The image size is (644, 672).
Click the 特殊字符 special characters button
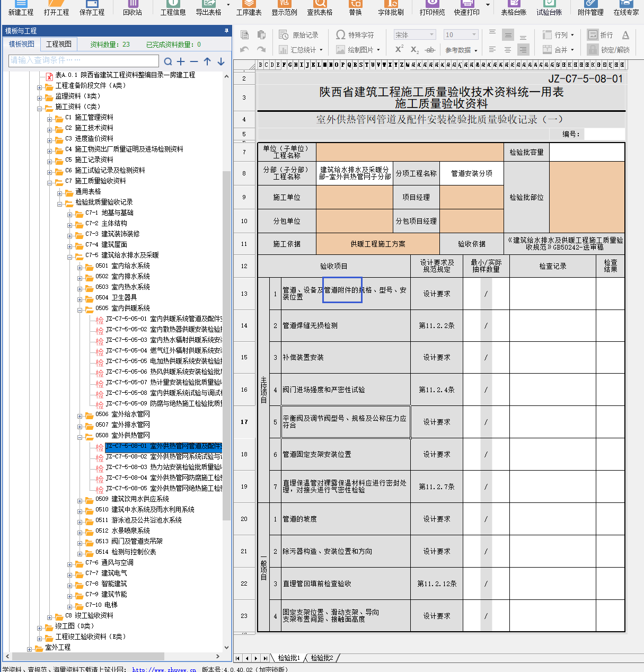355,35
